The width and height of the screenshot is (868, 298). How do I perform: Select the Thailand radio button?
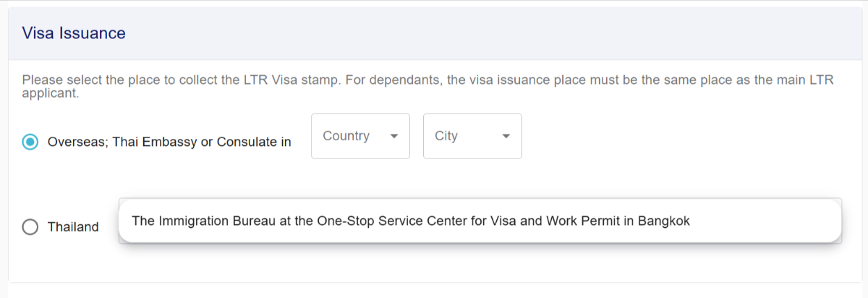[x=30, y=227]
